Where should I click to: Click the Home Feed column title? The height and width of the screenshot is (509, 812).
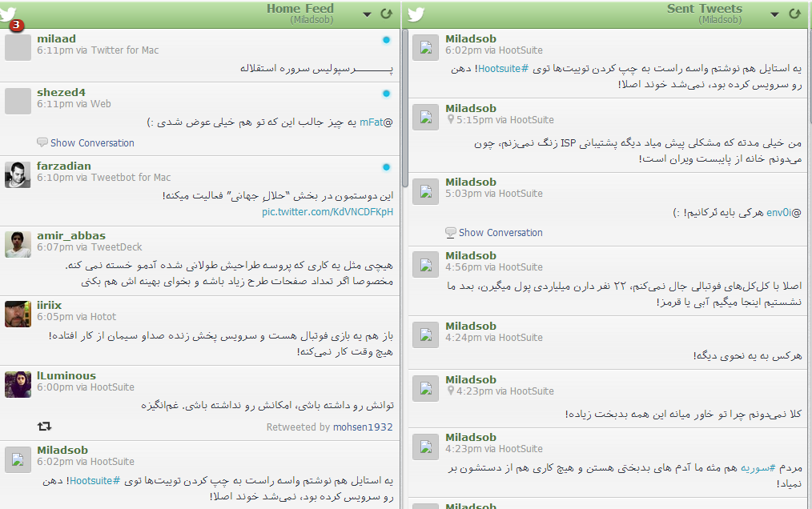click(x=300, y=9)
